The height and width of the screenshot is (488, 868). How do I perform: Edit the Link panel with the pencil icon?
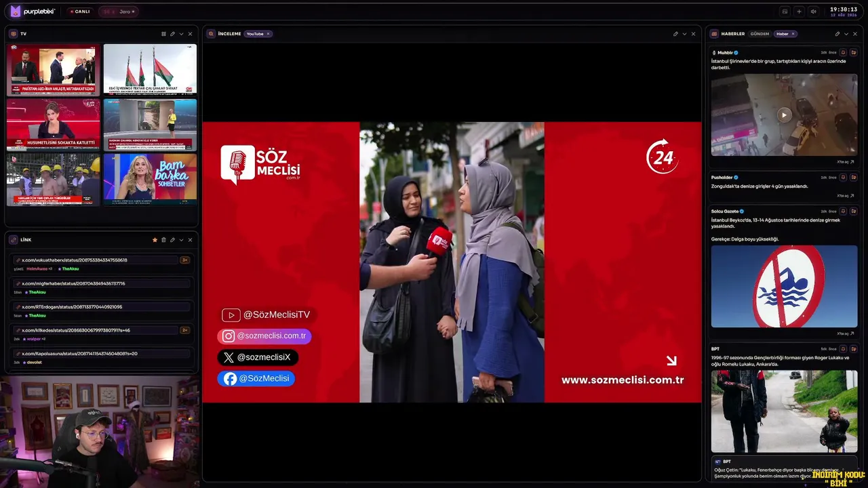coord(172,240)
